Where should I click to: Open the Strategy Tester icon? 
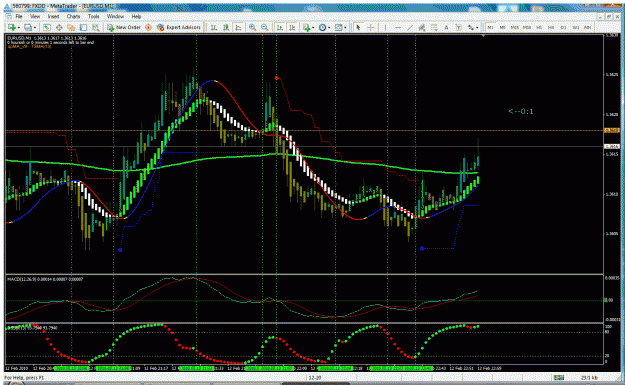(96, 28)
